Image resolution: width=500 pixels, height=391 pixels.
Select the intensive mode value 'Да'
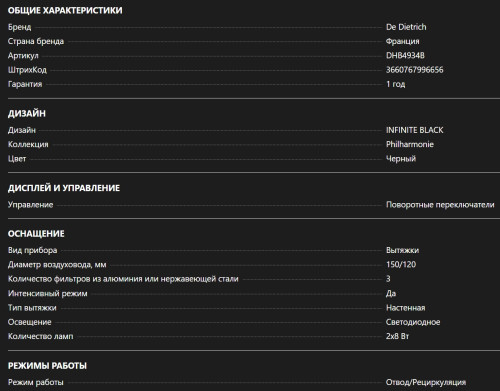pyautogui.click(x=391, y=293)
